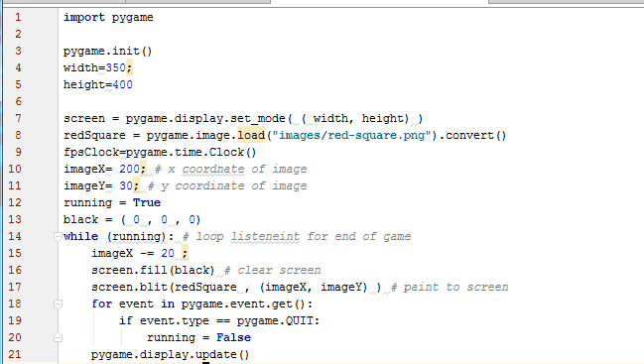This screenshot has height=364, width=644.
Task: Click line number 5 in the gutter
Action: [18, 84]
